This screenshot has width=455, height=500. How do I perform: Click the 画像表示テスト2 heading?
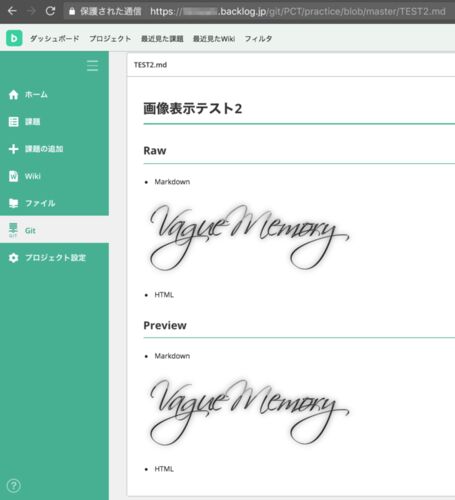coord(193,108)
